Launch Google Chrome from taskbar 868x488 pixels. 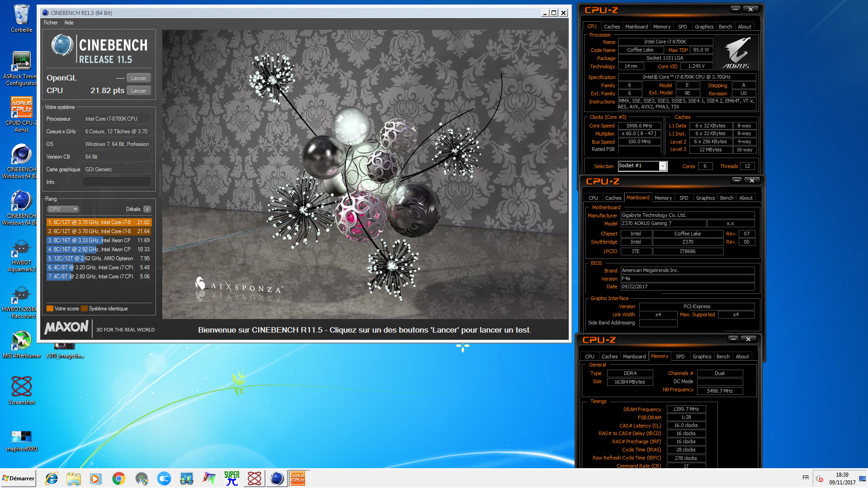pyautogui.click(x=118, y=479)
